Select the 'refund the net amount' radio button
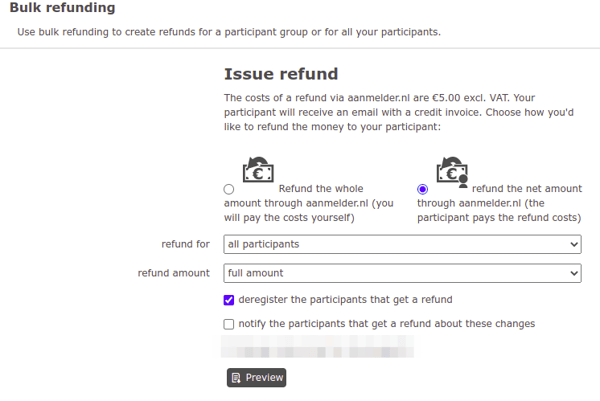The height and width of the screenshot is (401, 600). point(422,189)
